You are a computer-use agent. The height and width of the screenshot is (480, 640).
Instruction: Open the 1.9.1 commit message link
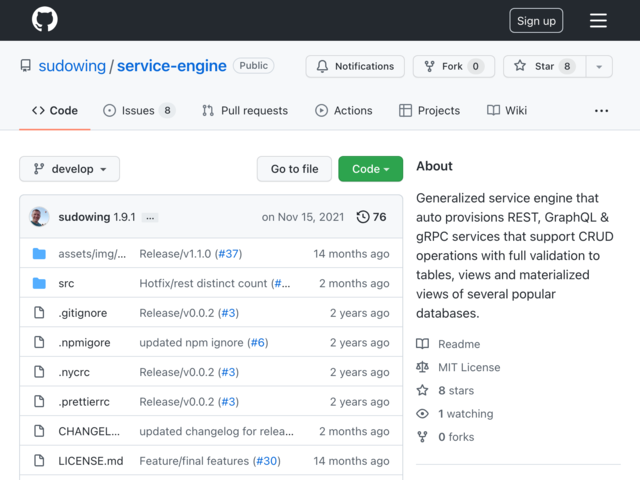(x=124, y=217)
